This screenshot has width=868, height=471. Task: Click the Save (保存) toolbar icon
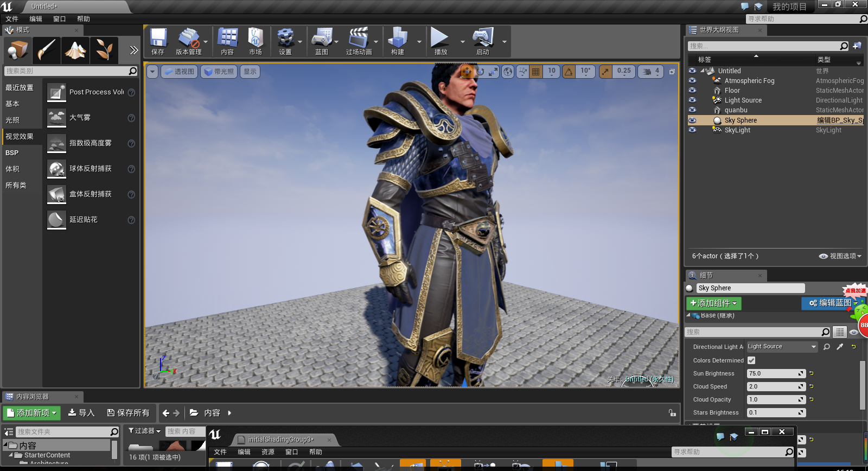(158, 41)
